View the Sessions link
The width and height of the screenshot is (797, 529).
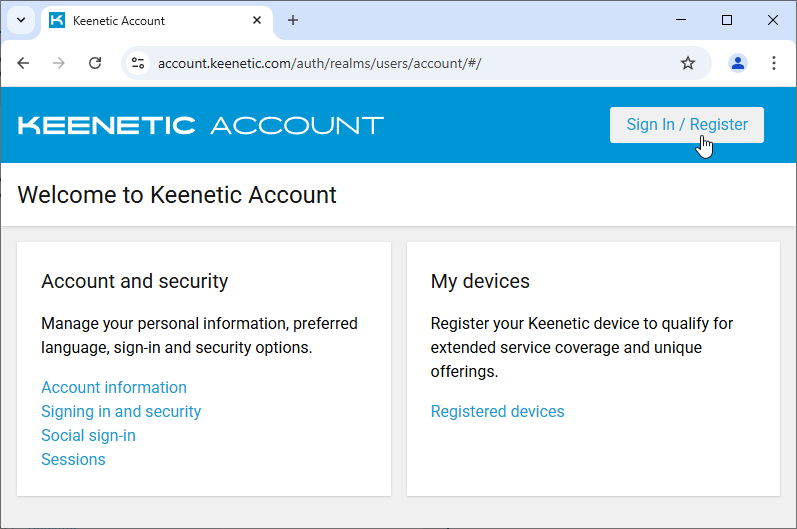(73, 460)
